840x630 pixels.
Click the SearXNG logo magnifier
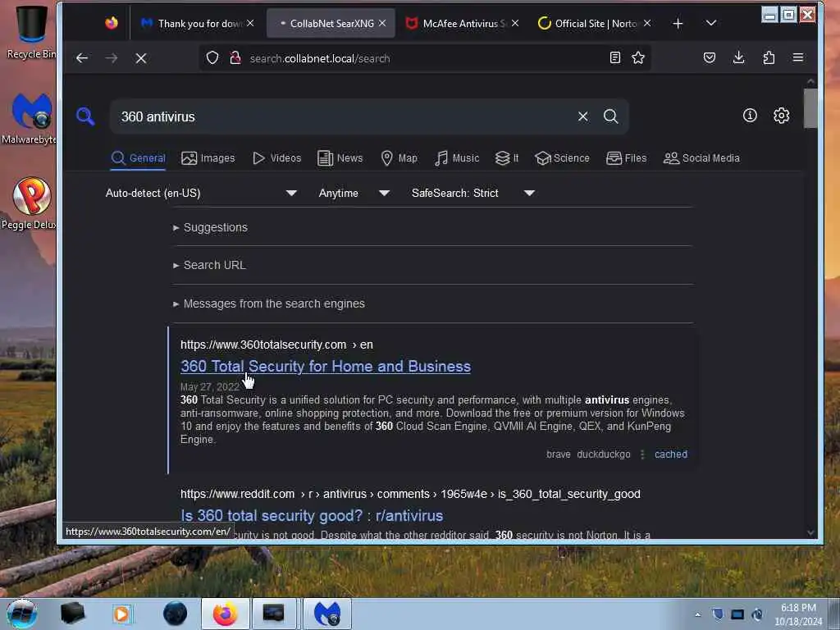coord(85,116)
